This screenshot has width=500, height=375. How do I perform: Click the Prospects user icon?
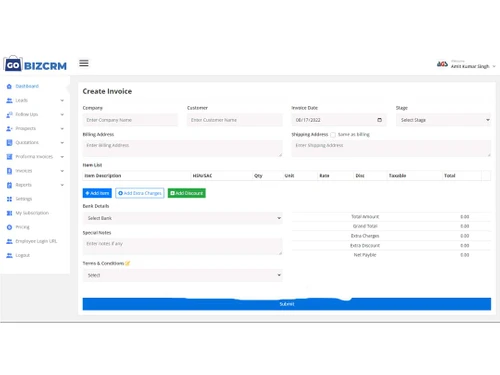(x=9, y=129)
